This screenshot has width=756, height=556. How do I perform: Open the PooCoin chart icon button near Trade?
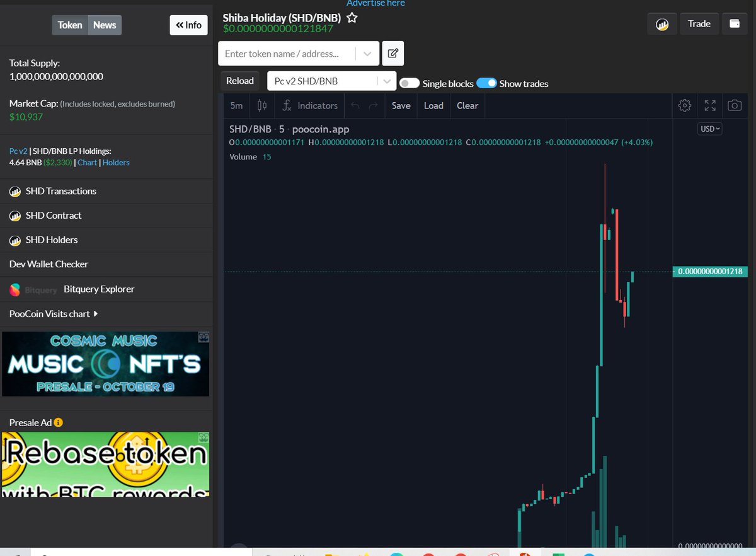[x=662, y=24]
